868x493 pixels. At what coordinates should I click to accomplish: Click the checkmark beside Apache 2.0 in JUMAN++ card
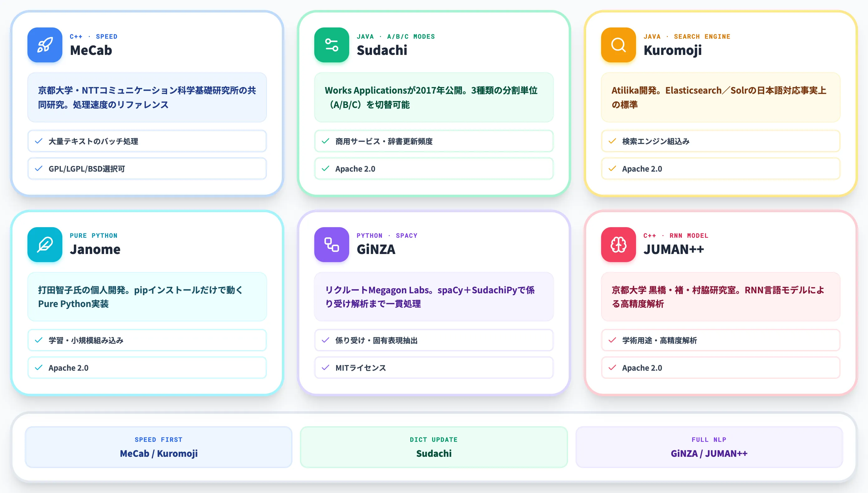point(612,367)
